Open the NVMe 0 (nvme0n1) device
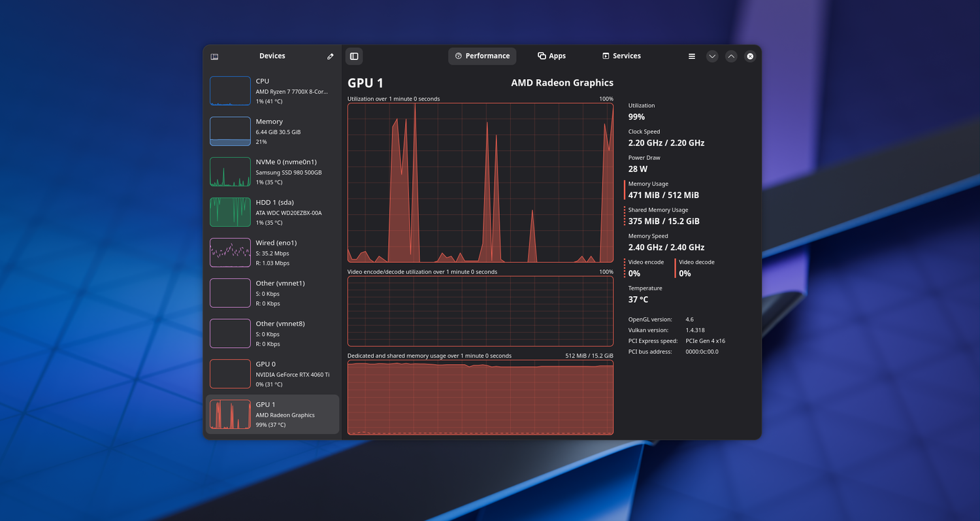980x521 pixels. 272,172
